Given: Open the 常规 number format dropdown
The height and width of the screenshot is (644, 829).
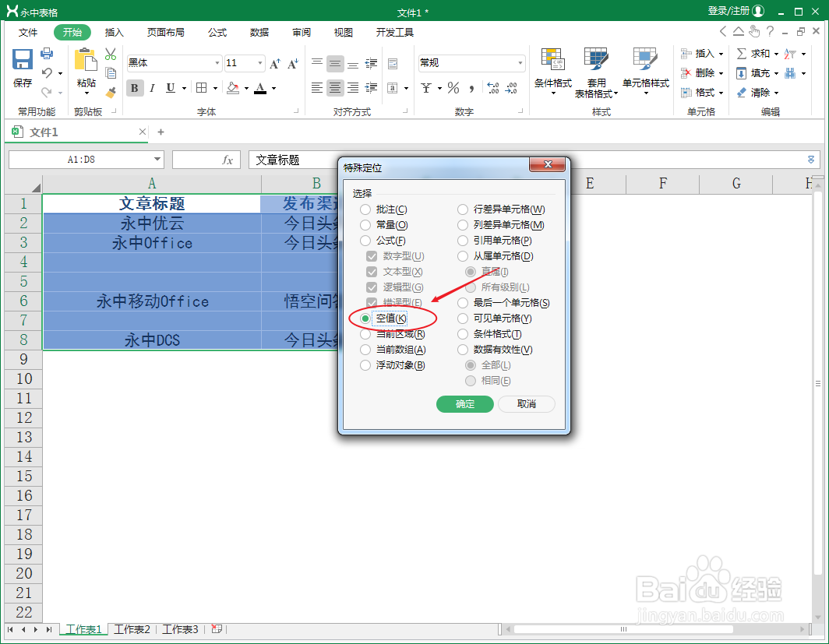Looking at the screenshot, I should tap(520, 62).
